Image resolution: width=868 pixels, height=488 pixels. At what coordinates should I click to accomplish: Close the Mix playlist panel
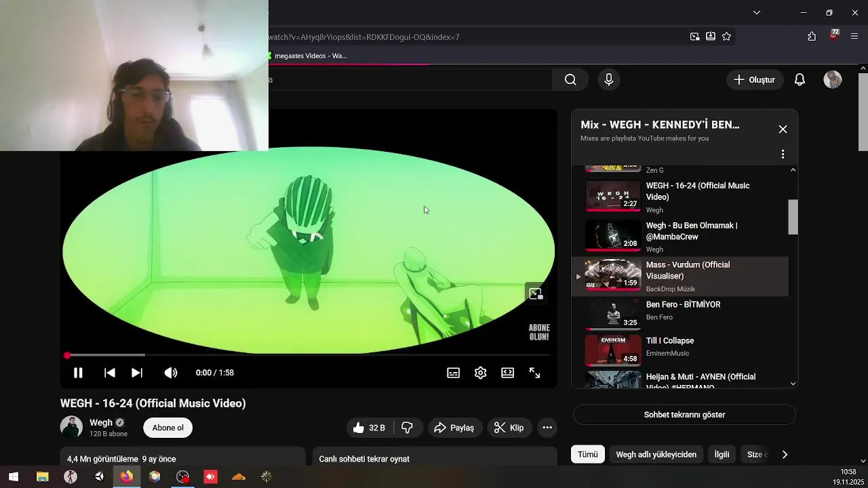[x=783, y=129]
